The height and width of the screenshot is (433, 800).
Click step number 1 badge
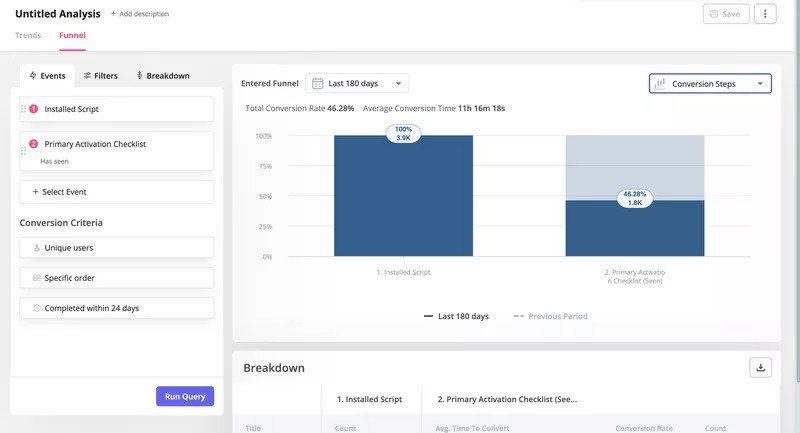[x=33, y=109]
